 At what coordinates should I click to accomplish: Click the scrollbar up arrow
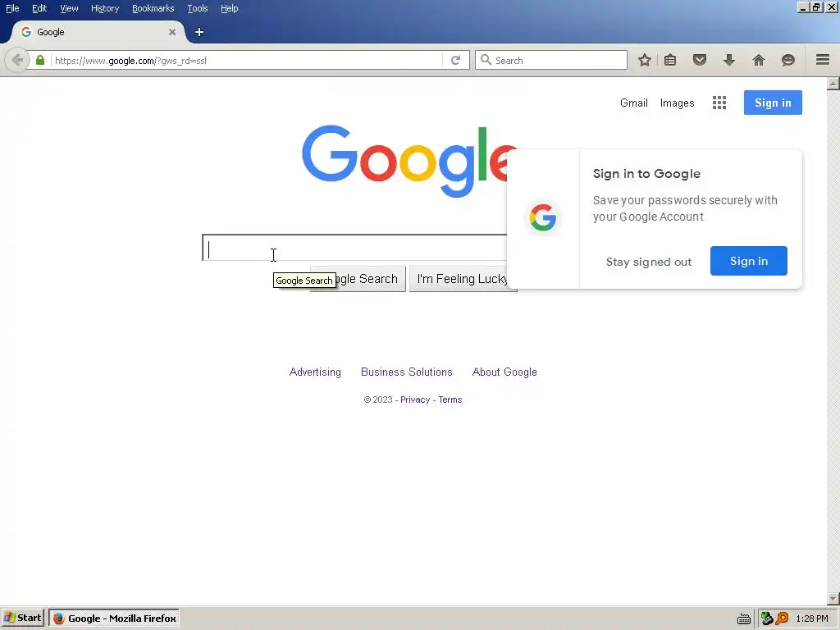click(833, 84)
